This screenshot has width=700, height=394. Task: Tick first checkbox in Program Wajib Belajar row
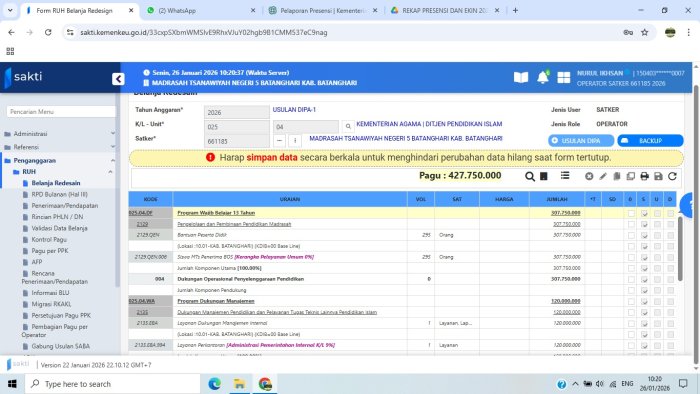[631, 213]
